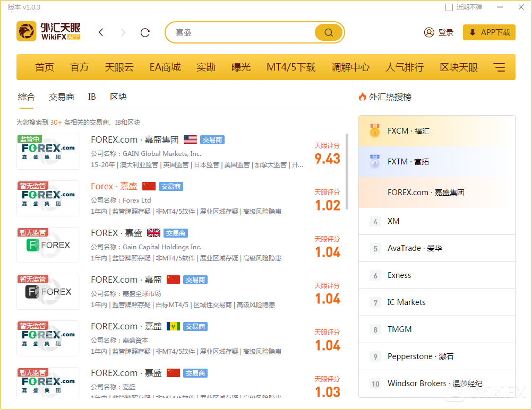Click the WikiFX logo icon

click(27, 32)
